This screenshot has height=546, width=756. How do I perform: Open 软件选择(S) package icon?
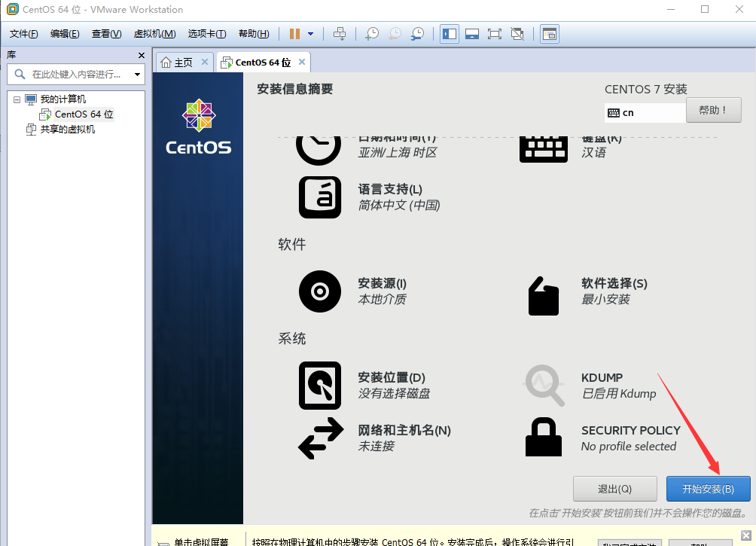pyautogui.click(x=544, y=296)
